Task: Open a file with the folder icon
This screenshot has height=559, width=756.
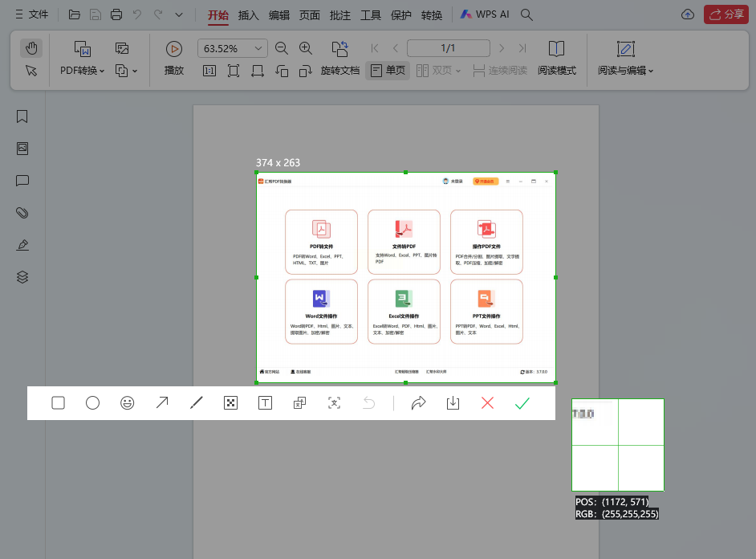Action: 75,14
